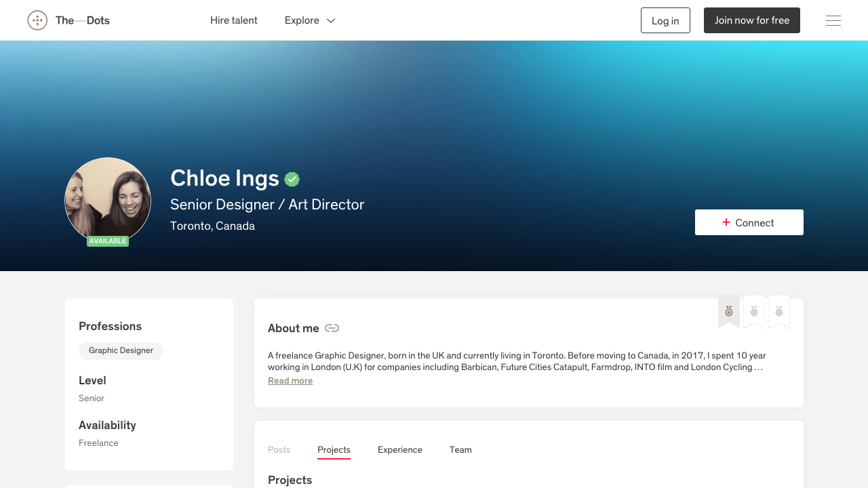Image resolution: width=868 pixels, height=488 pixels.
Task: Select the Team tab
Action: click(x=460, y=449)
